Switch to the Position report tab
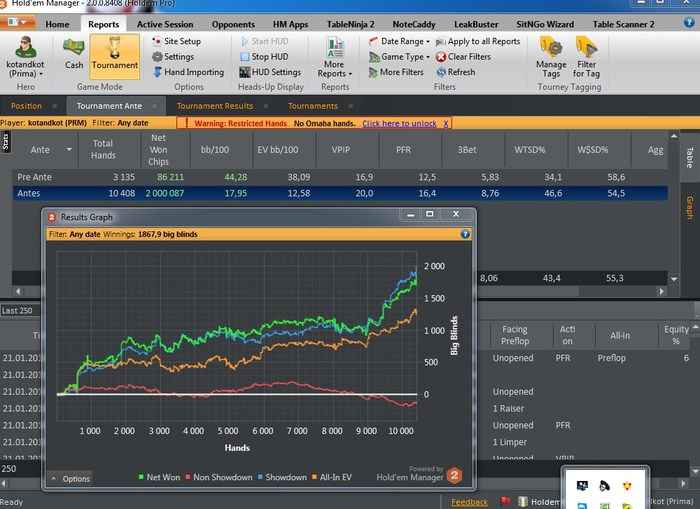The width and height of the screenshot is (700, 509). (x=26, y=106)
